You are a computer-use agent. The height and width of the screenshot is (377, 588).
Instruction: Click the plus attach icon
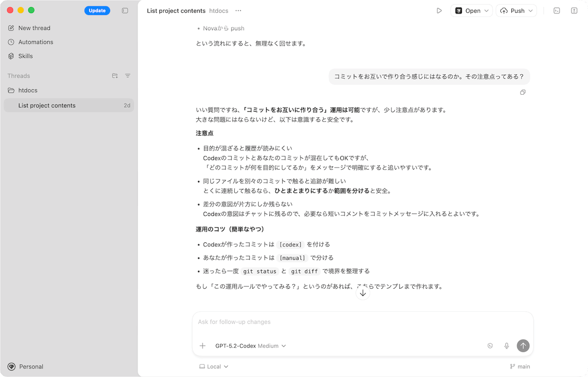tap(203, 346)
